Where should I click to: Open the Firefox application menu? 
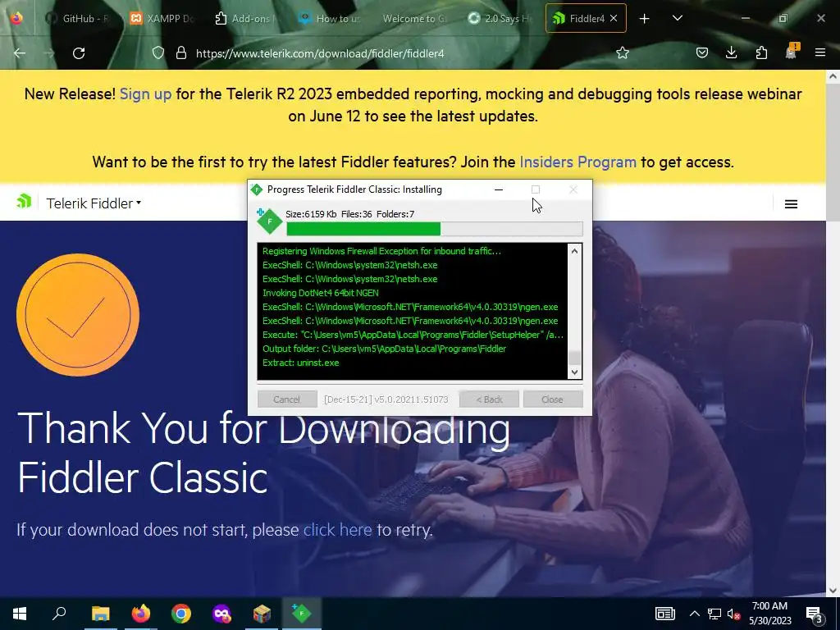click(820, 53)
